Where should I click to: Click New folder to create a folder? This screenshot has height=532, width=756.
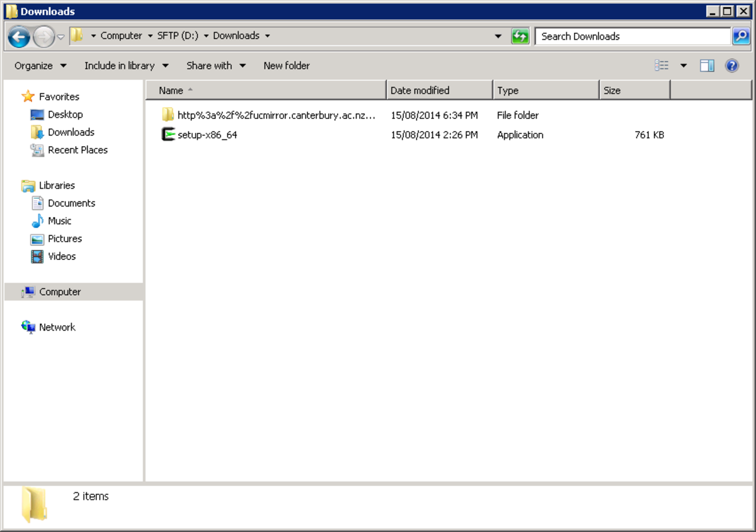pos(287,65)
